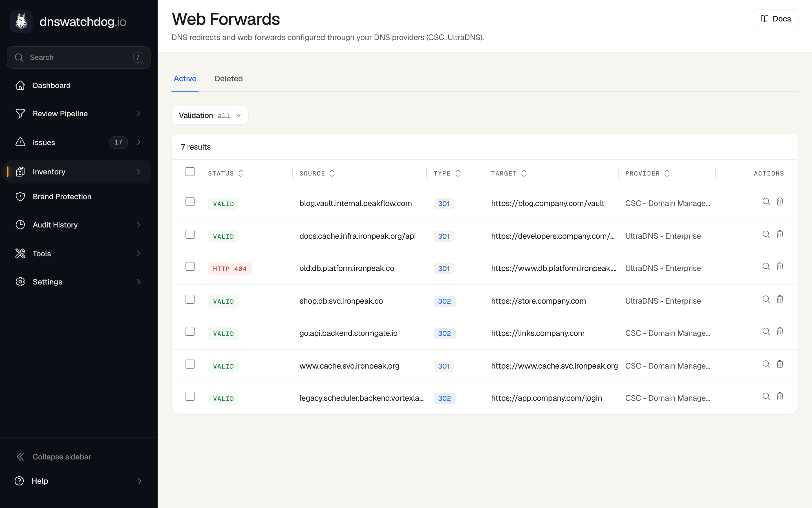
Task: Inspect the blog.vault.internal.peakflow.com forward
Action: [x=766, y=202]
